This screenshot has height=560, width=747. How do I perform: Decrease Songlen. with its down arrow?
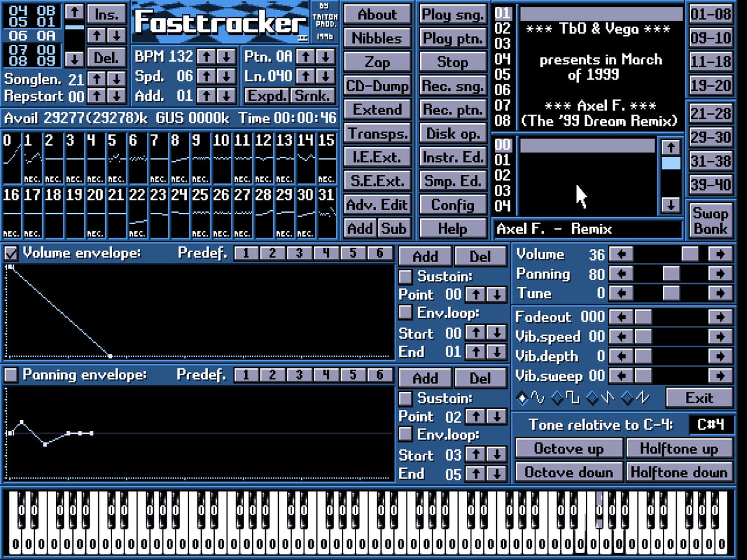click(x=116, y=79)
